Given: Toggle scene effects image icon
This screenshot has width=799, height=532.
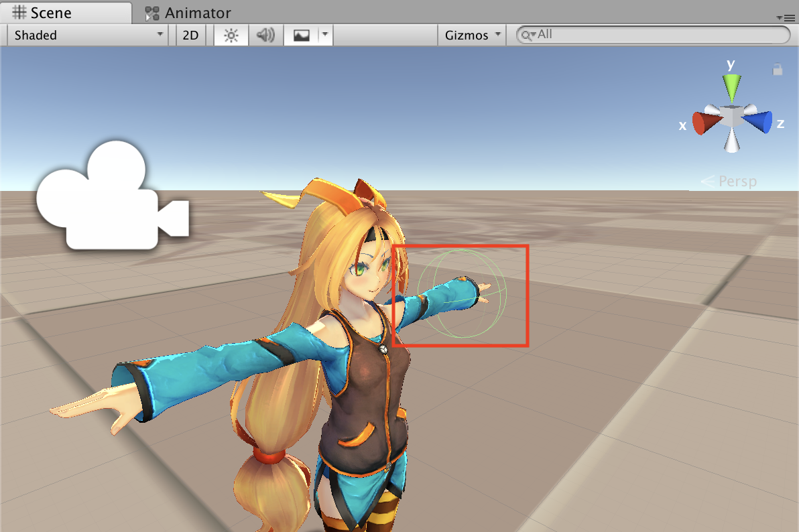Looking at the screenshot, I should (x=301, y=36).
